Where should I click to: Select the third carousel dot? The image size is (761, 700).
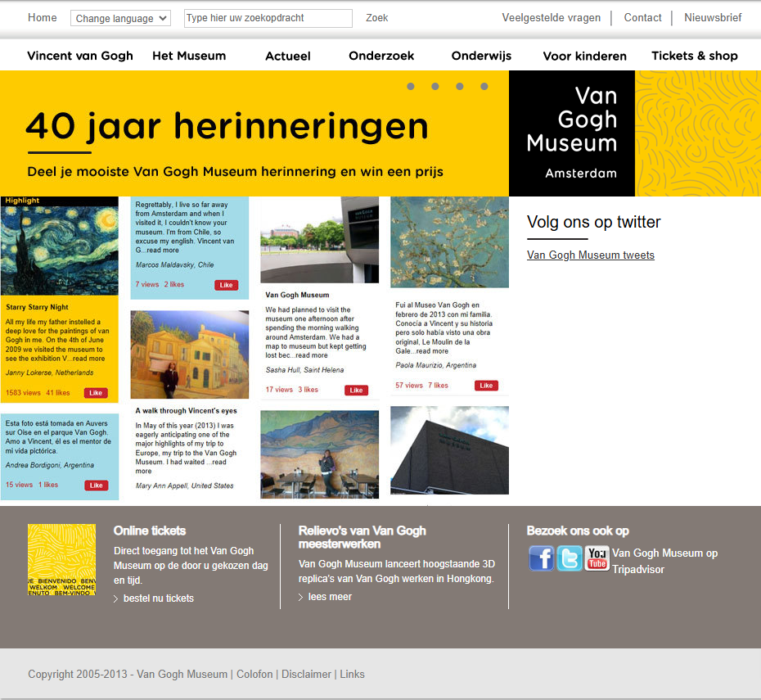coord(459,85)
